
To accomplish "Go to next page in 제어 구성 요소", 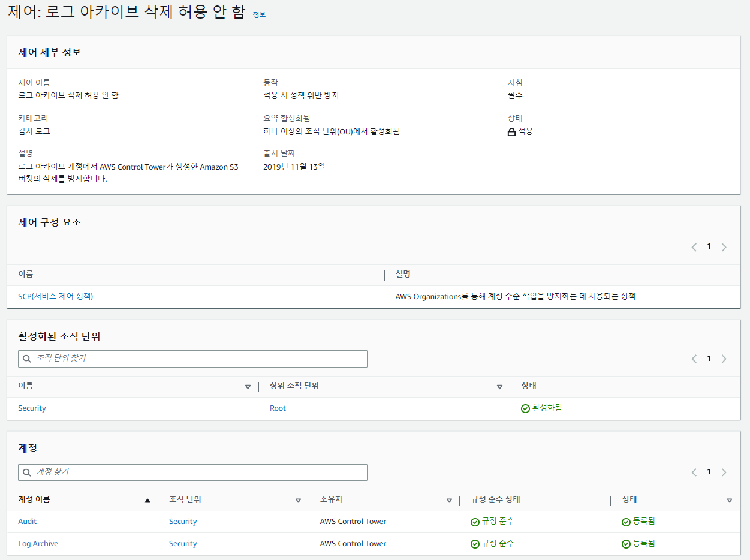I will click(x=724, y=247).
